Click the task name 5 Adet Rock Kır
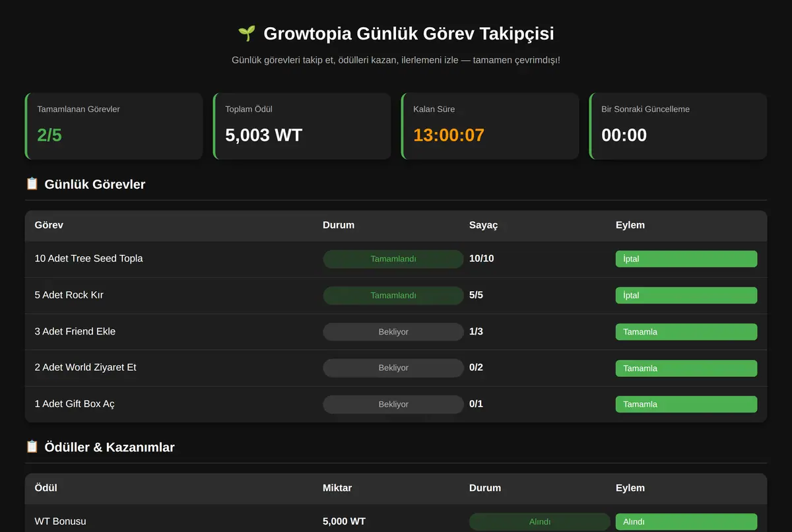The image size is (792, 532). tap(69, 294)
